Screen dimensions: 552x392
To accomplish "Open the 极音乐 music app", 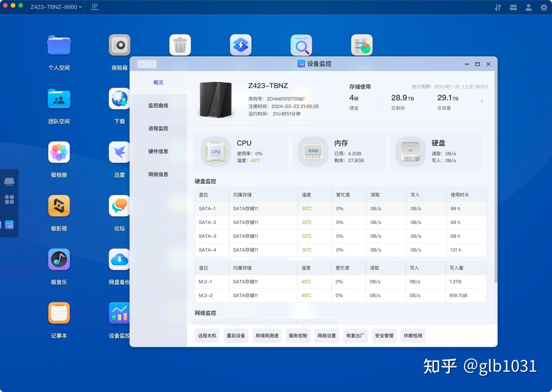I will pos(59,259).
